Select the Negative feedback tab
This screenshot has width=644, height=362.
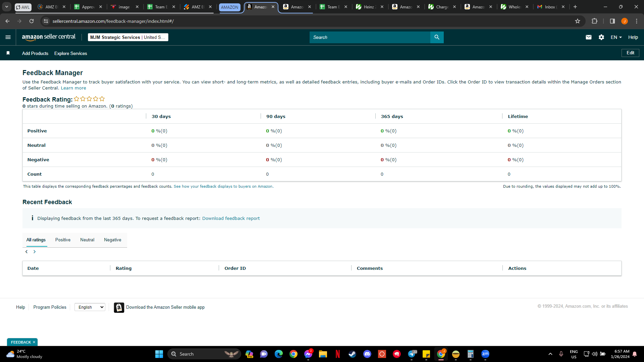tap(113, 240)
